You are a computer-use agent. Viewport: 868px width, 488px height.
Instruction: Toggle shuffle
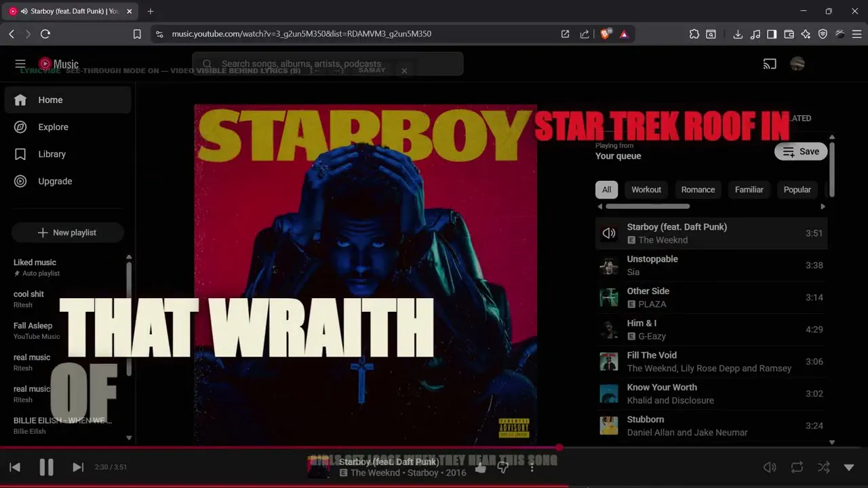pos(823,467)
